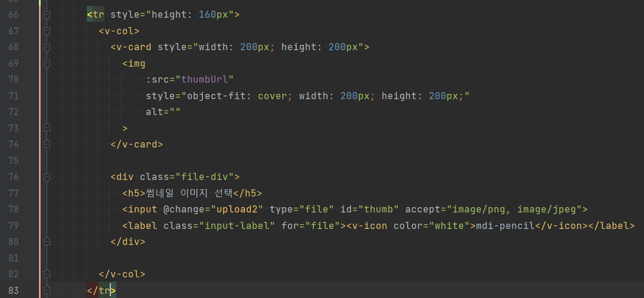Click the fold end marker beside </div>
Image resolution: width=644 pixels, height=298 pixels.
tap(47, 242)
